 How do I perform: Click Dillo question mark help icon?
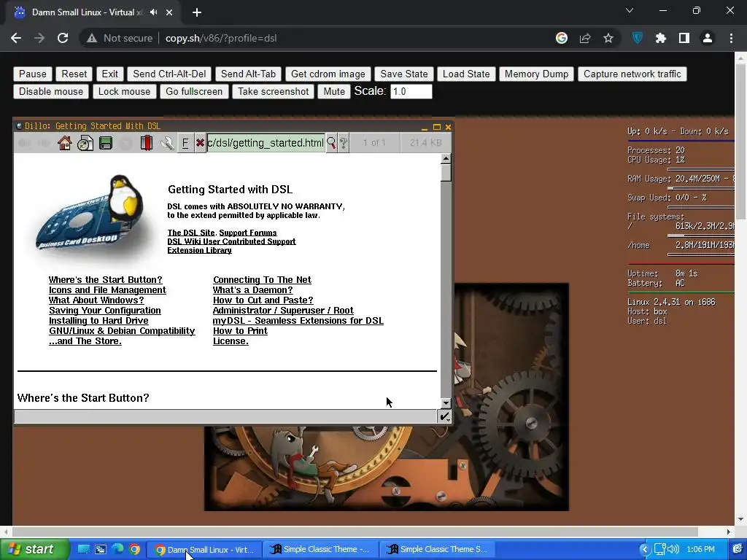[x=344, y=143]
